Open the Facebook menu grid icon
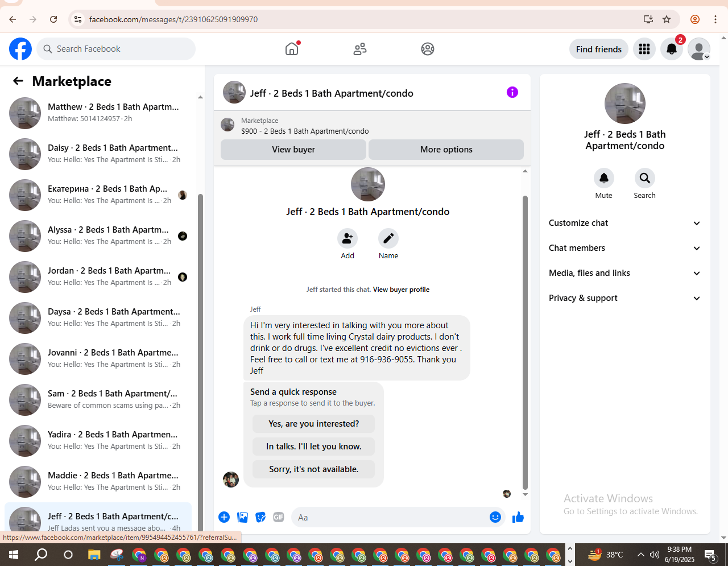 point(644,49)
